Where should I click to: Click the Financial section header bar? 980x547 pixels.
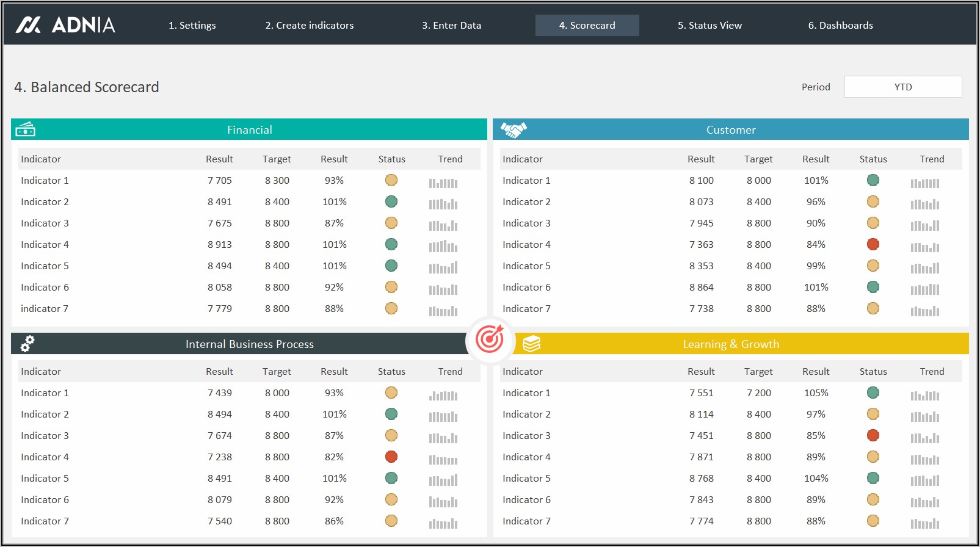click(249, 129)
